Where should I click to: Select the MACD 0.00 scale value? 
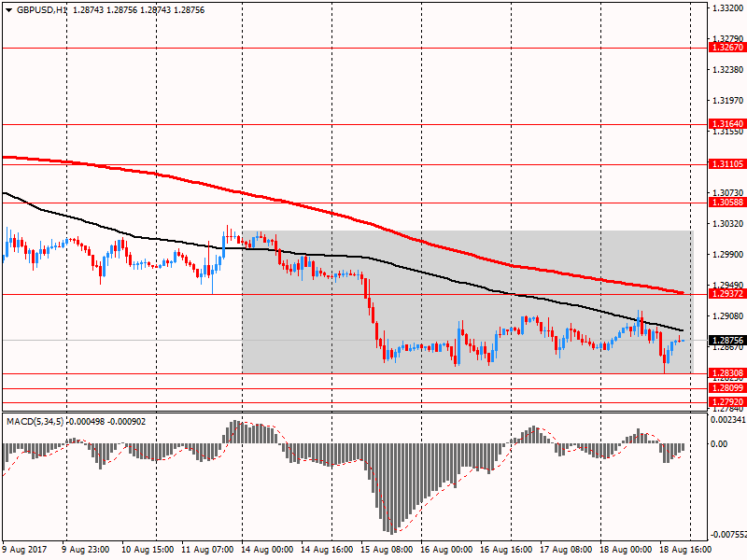tap(719, 444)
